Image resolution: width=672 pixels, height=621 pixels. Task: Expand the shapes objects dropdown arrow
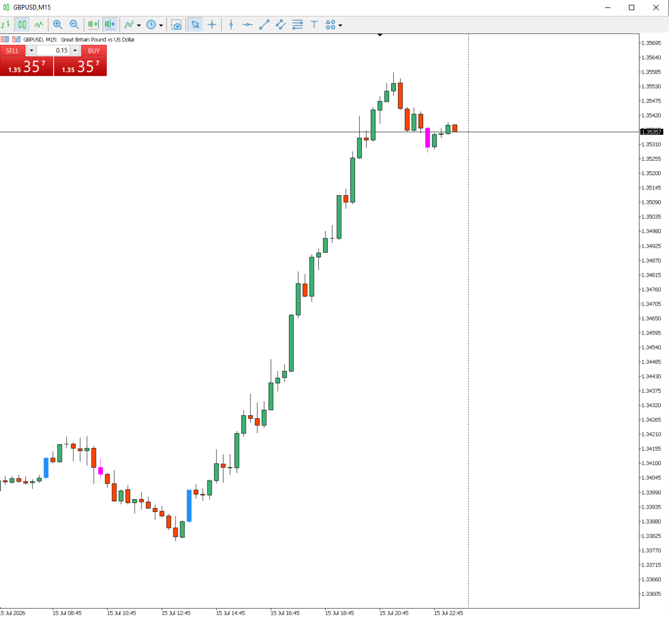coord(341,25)
